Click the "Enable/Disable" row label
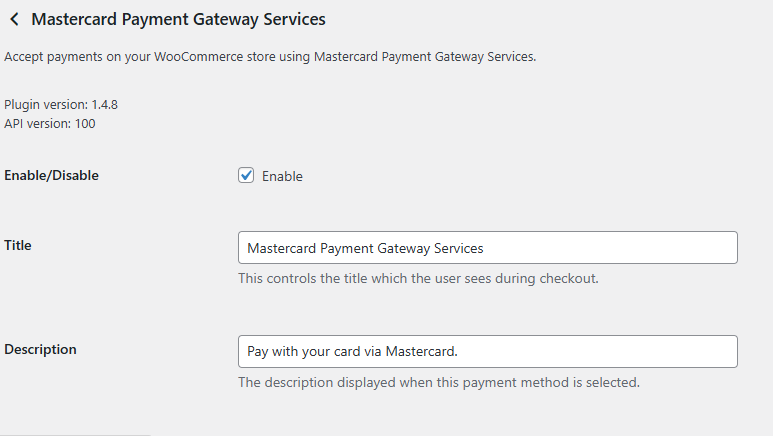The width and height of the screenshot is (773, 436). pos(52,176)
